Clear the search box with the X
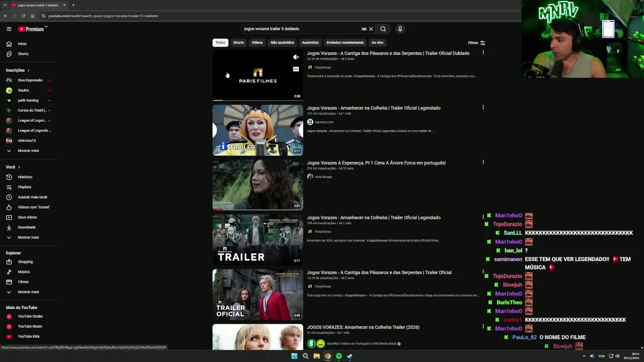This screenshot has width=644, height=362. pyautogui.click(x=371, y=29)
